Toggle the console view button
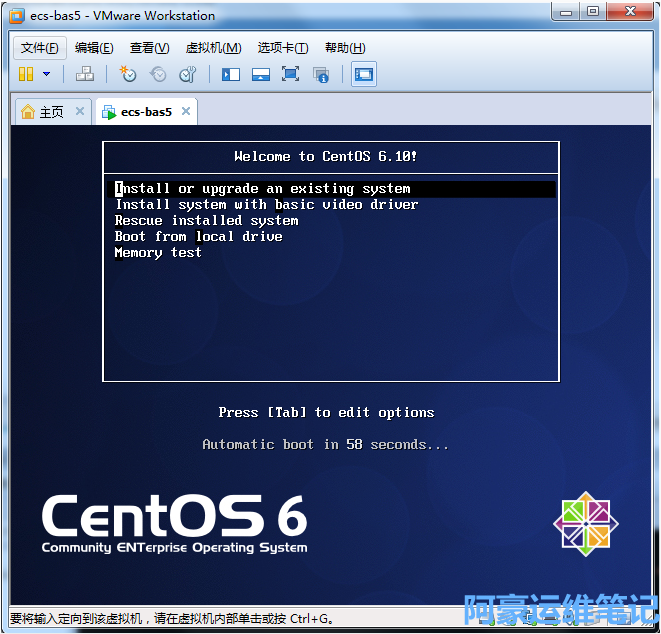Screen dimensions: 661x634 tap(364, 74)
